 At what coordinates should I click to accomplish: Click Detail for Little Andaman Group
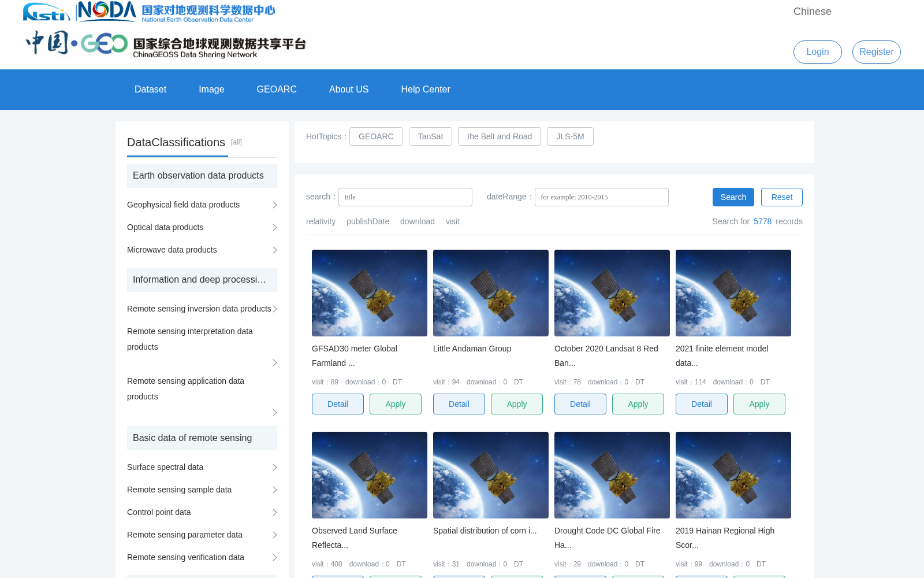coord(459,404)
